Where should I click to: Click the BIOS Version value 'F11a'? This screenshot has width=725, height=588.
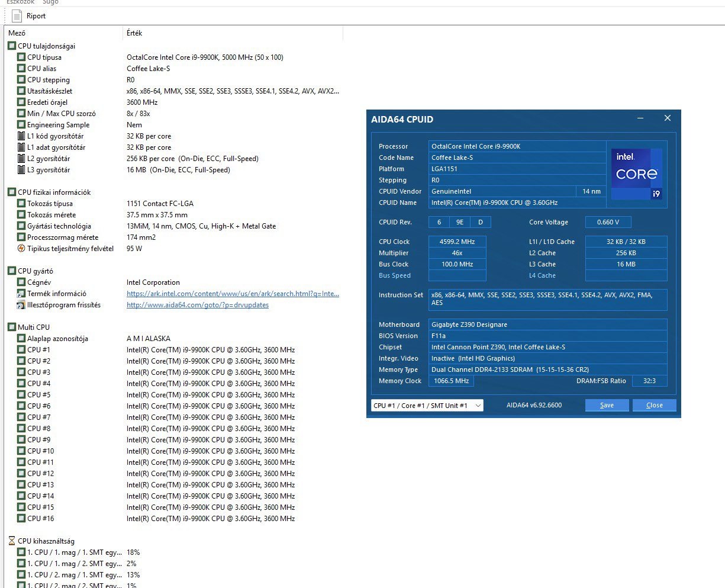pos(548,336)
